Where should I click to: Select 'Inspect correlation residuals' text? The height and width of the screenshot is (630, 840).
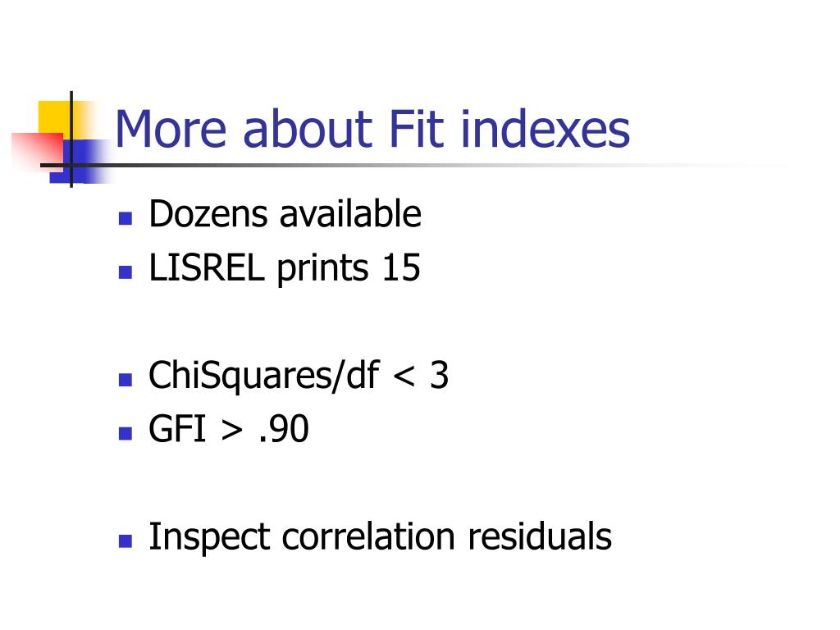pyautogui.click(x=380, y=536)
